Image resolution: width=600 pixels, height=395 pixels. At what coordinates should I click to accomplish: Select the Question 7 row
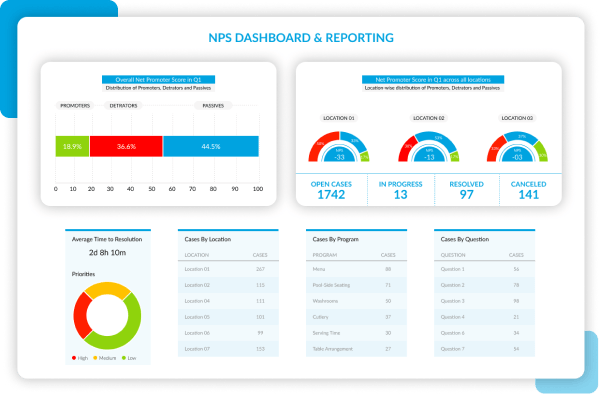pos(484,349)
